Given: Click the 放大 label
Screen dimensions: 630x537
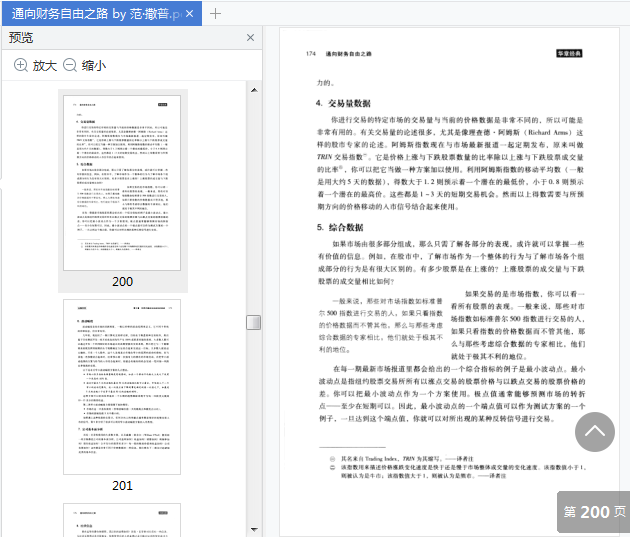Looking at the screenshot, I should 45,65.
